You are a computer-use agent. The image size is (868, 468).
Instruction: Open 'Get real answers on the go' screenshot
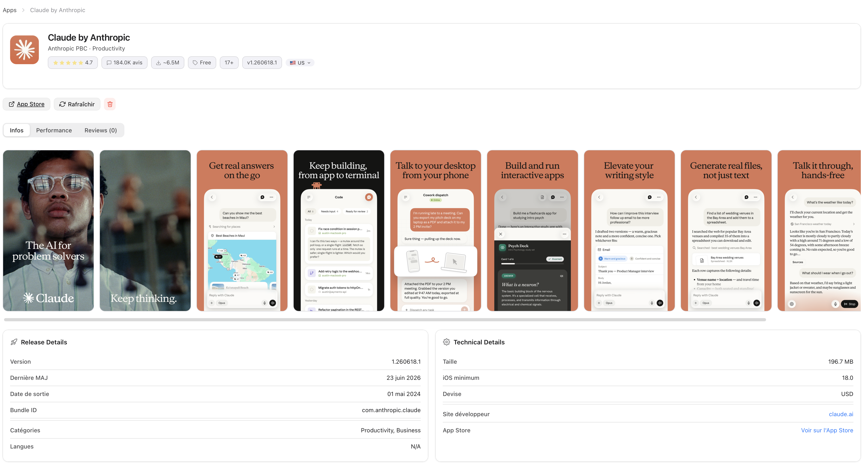pos(242,231)
